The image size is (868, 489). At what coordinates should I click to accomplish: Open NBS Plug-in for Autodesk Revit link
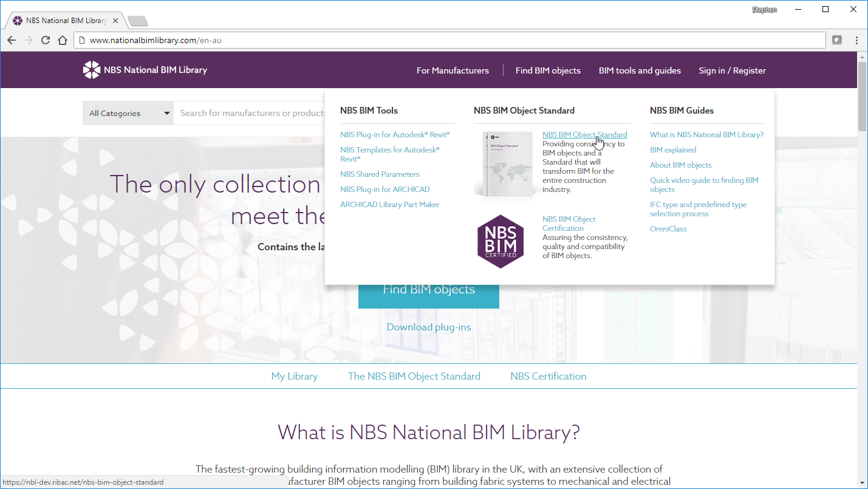(395, 135)
